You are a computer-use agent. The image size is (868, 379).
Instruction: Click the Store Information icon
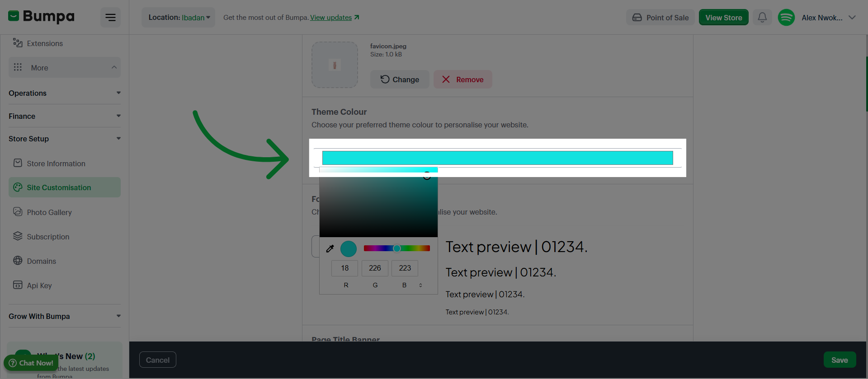coord(18,163)
